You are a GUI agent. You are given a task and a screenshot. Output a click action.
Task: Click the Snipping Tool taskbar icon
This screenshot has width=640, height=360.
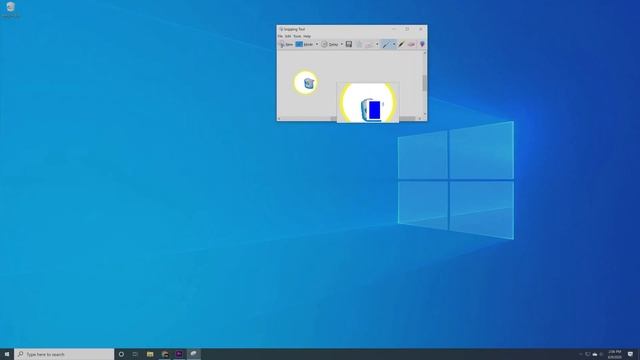point(193,354)
